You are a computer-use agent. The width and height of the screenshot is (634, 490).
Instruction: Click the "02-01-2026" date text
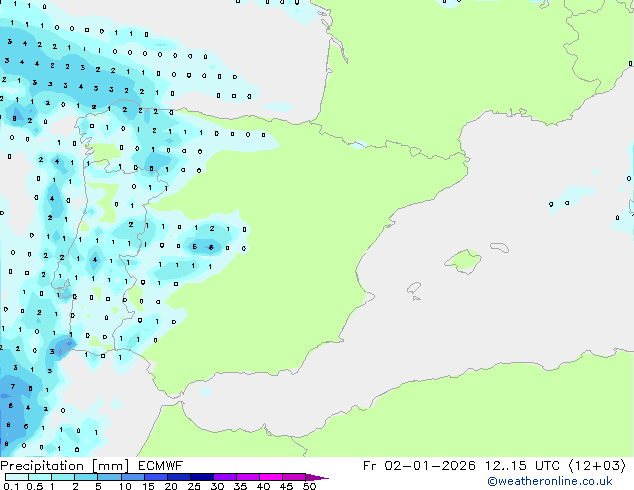(429, 466)
